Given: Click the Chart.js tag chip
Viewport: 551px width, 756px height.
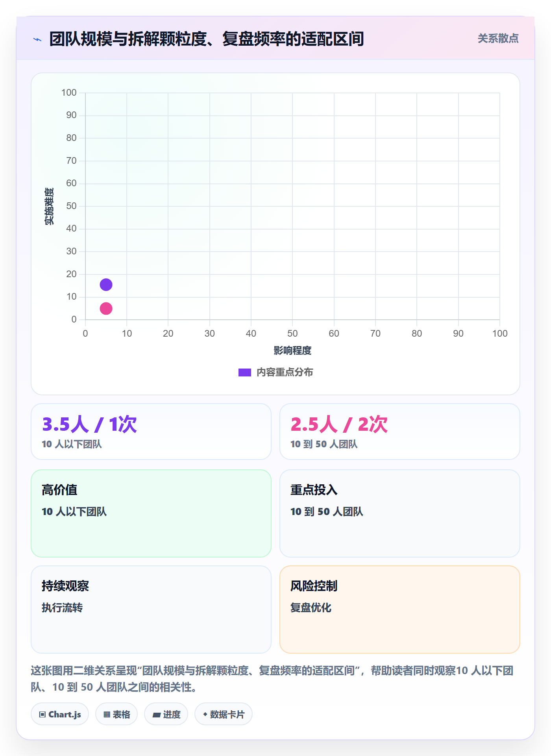Looking at the screenshot, I should pos(60,714).
